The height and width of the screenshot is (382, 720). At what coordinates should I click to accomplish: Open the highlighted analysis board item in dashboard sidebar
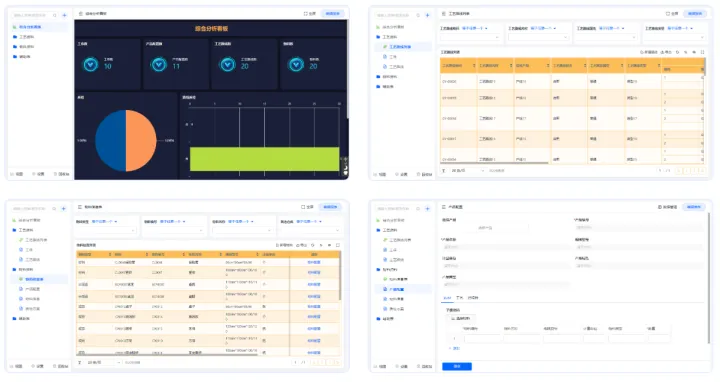[x=39, y=27]
